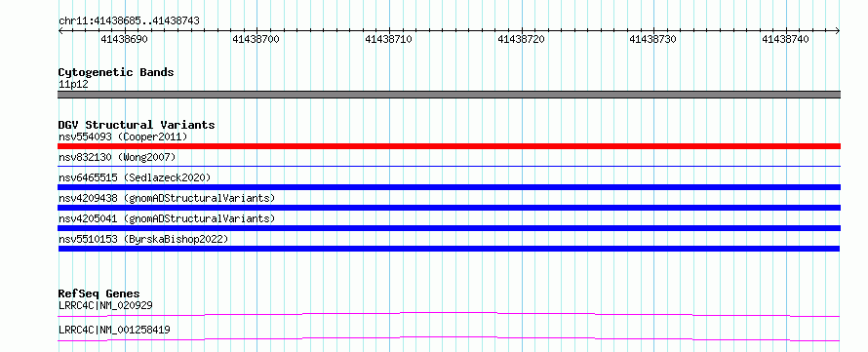
Task: Click the blue nsv5510153 variant bar
Action: coord(449,249)
